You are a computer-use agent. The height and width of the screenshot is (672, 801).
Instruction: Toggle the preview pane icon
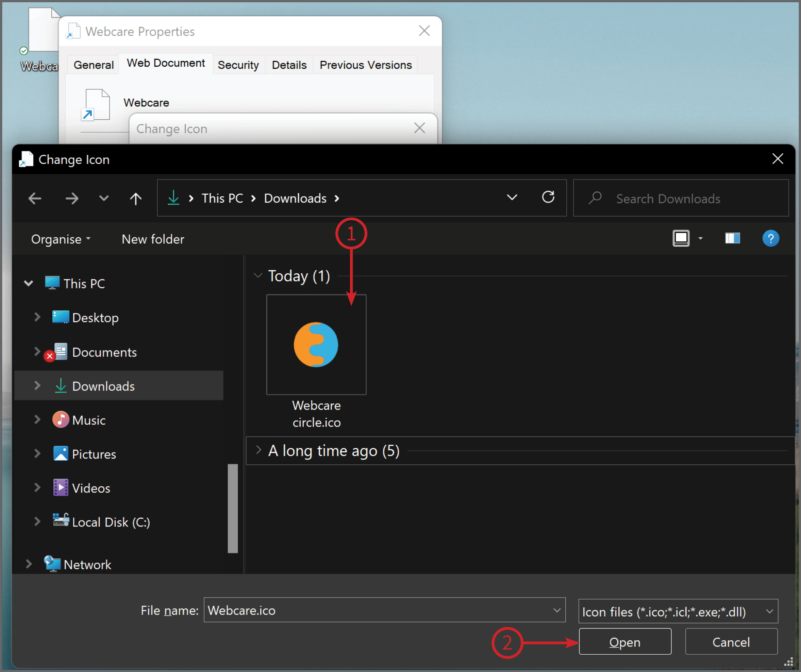pos(732,239)
